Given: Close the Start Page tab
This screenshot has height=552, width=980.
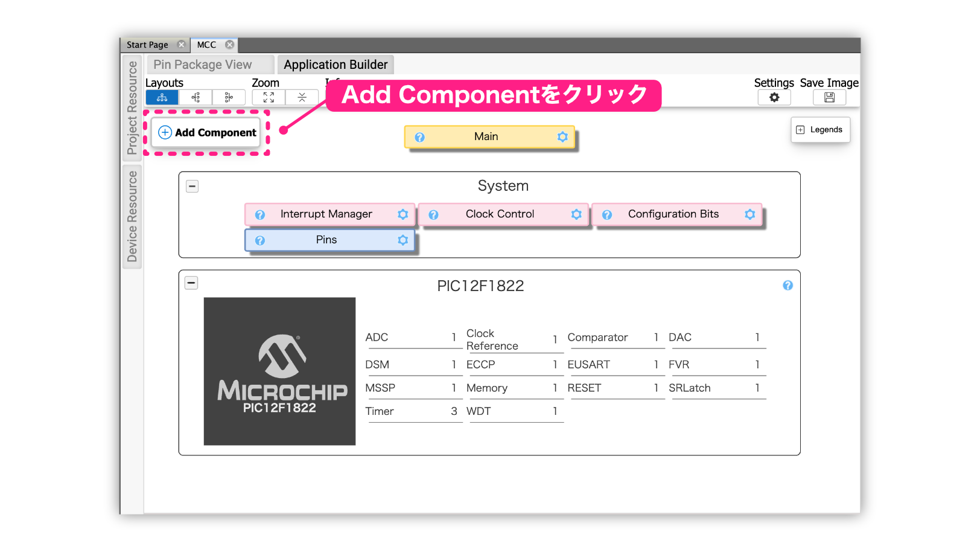Looking at the screenshot, I should click(181, 45).
